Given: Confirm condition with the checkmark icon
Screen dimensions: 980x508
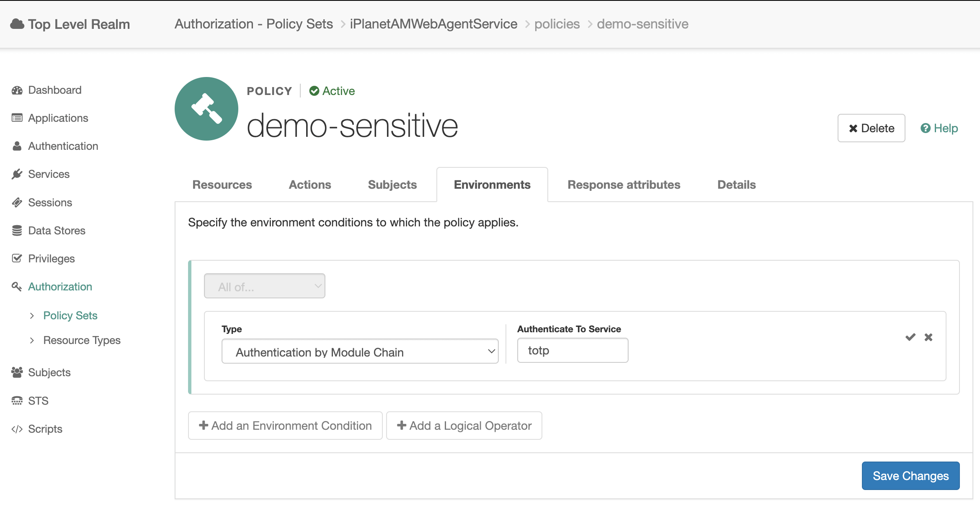Looking at the screenshot, I should (x=910, y=337).
